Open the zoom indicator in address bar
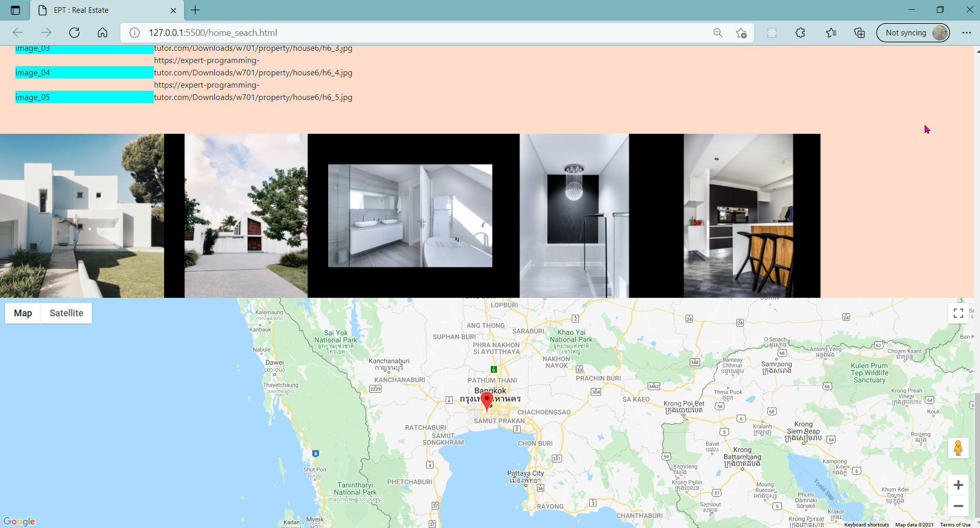The image size is (980, 528). [x=718, y=33]
